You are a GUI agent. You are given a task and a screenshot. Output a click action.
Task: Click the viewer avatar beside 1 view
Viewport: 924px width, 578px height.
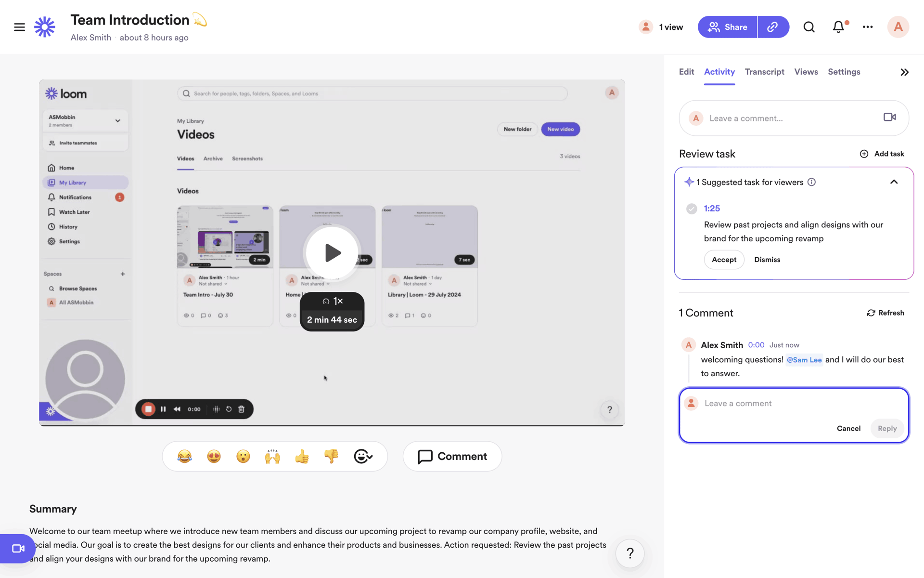[x=646, y=27]
